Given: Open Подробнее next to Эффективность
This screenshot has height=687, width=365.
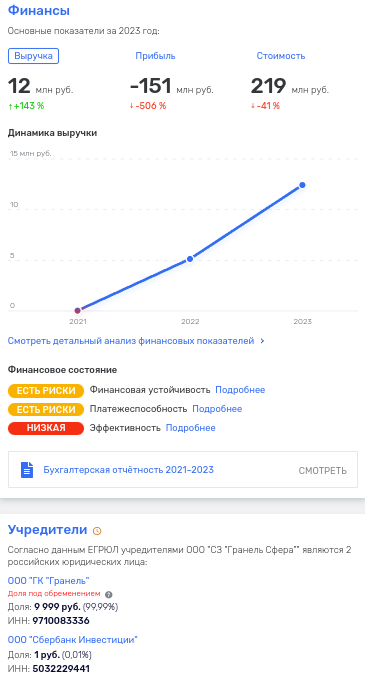Looking at the screenshot, I should pos(191,428).
